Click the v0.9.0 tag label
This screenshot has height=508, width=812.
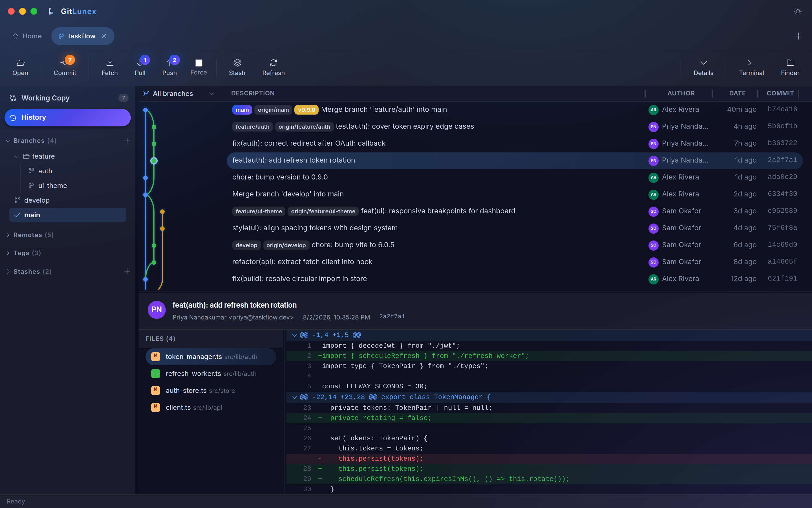tap(306, 110)
